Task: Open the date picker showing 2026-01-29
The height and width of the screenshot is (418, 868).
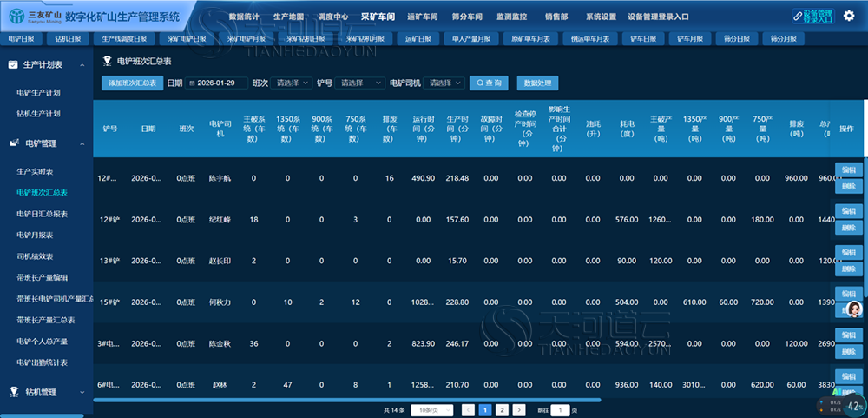Action: click(x=216, y=83)
